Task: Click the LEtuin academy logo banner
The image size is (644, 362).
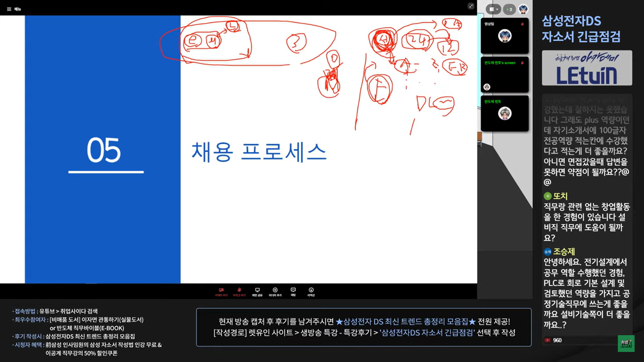Action: click(x=587, y=68)
